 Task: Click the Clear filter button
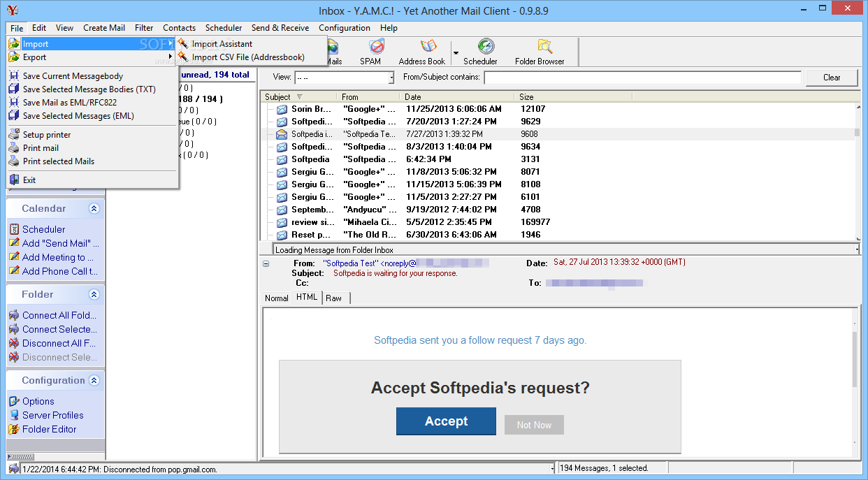coord(832,78)
